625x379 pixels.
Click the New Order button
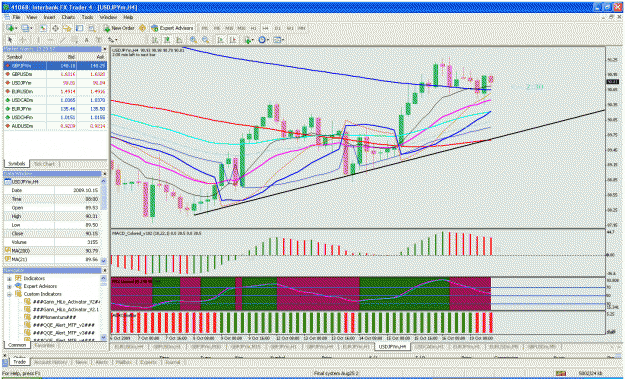coord(119,28)
